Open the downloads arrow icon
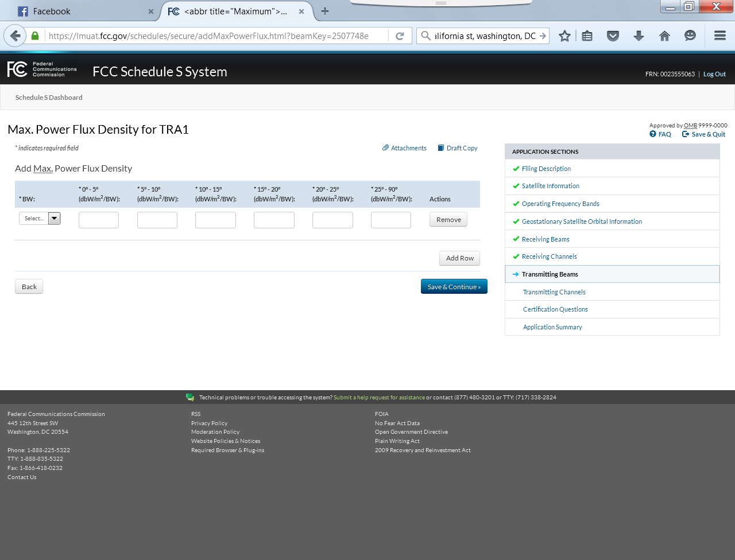The height and width of the screenshot is (560, 735). click(639, 36)
